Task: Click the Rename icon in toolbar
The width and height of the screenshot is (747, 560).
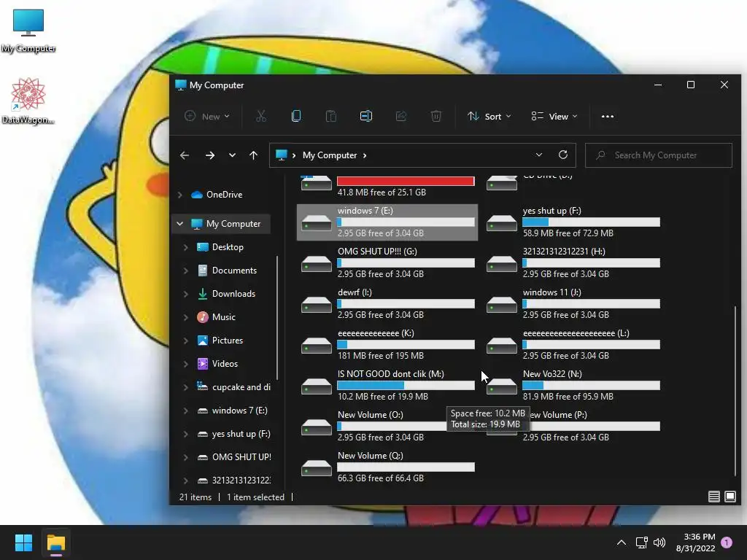Action: point(366,116)
